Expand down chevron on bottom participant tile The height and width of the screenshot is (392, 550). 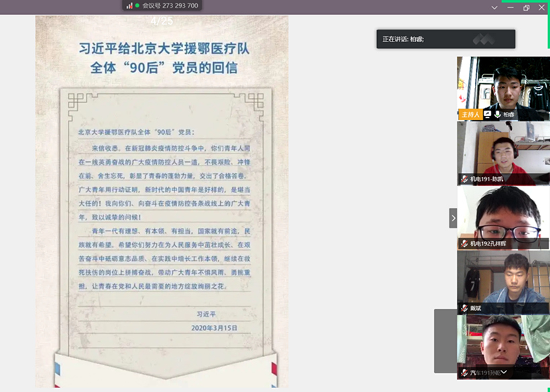[504, 372]
